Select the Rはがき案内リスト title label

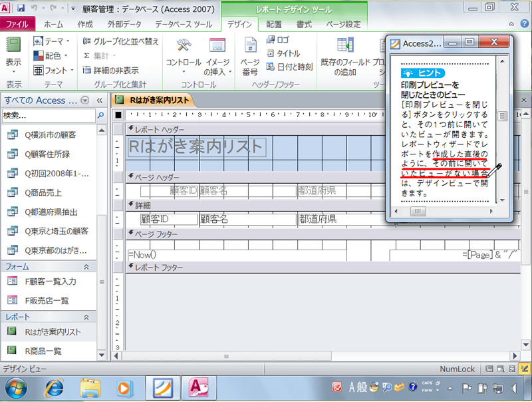pos(196,146)
